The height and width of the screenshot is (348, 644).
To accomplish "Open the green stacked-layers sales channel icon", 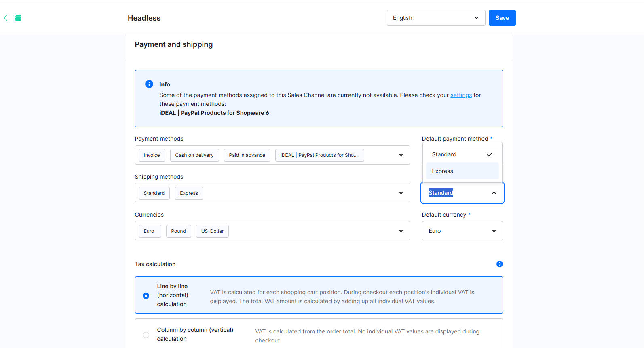I will coord(18,18).
